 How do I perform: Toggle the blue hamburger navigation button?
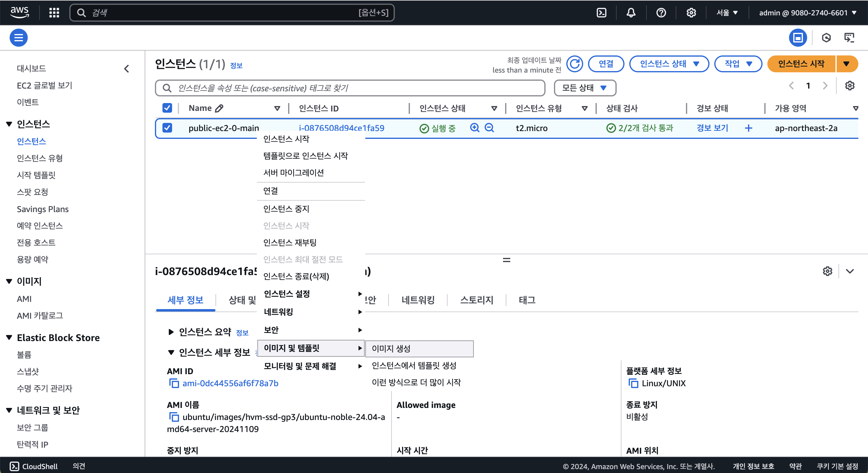18,38
